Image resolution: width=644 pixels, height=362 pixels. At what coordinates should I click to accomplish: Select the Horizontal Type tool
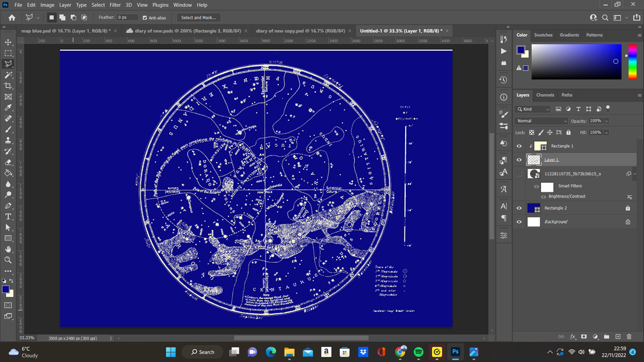click(x=8, y=216)
